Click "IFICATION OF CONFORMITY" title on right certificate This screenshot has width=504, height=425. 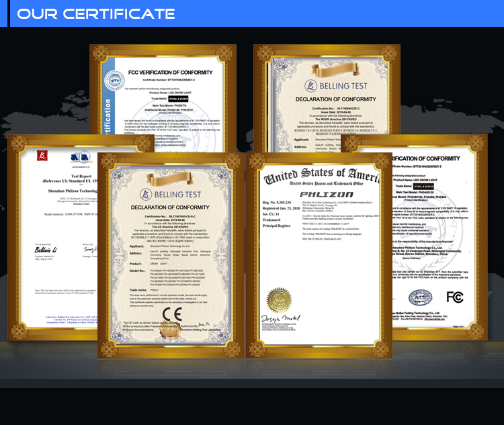coord(426,158)
